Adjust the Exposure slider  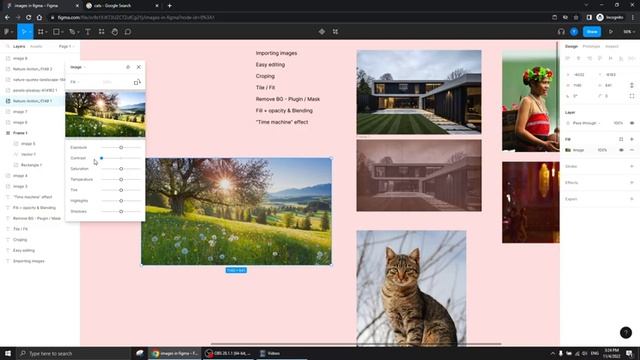click(121, 147)
